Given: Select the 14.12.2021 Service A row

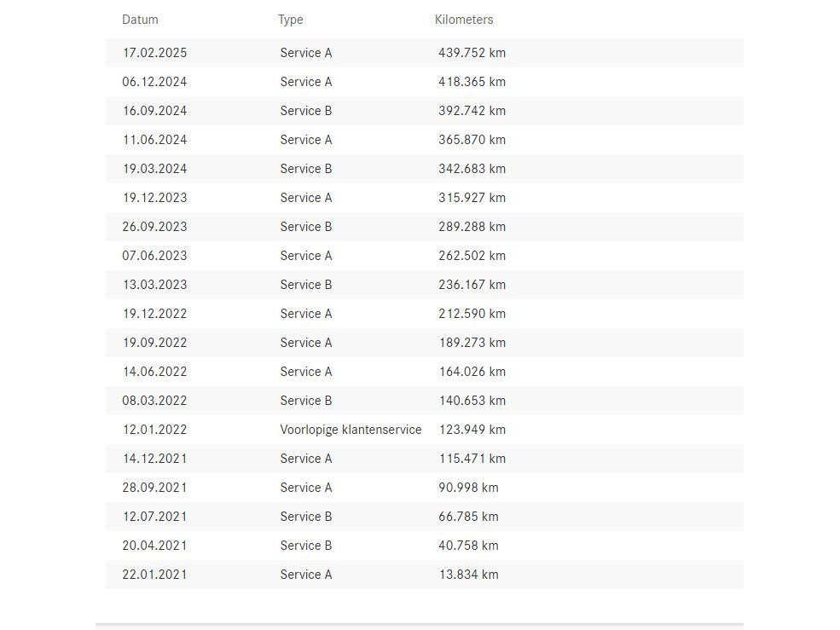Looking at the screenshot, I should (x=424, y=459).
